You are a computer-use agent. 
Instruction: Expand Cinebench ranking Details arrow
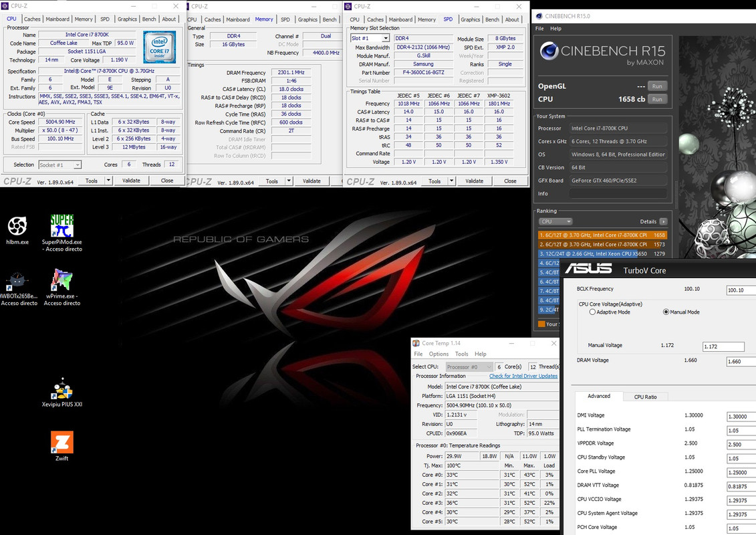(x=664, y=221)
